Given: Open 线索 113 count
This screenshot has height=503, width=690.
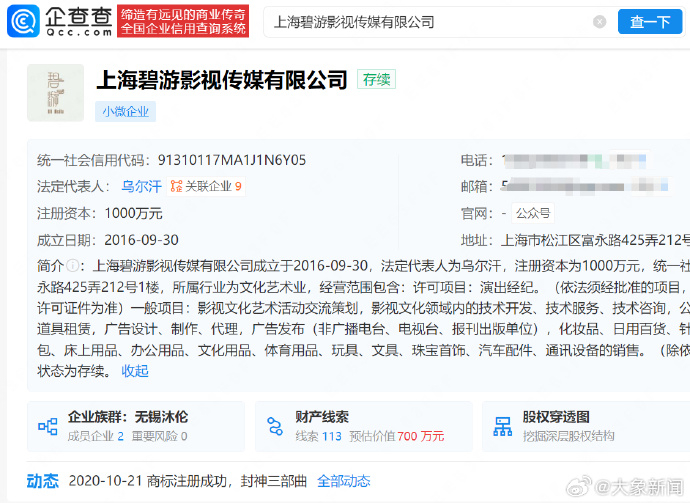Looking at the screenshot, I should 318,436.
